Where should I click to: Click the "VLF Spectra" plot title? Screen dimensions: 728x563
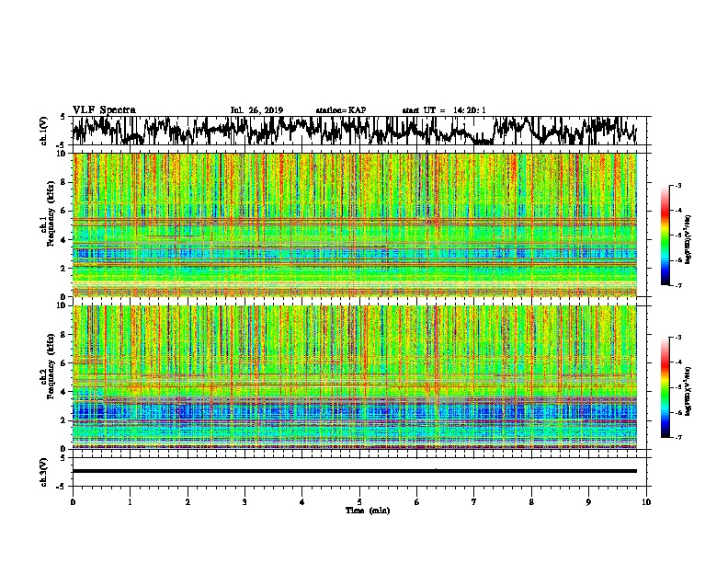tap(104, 110)
